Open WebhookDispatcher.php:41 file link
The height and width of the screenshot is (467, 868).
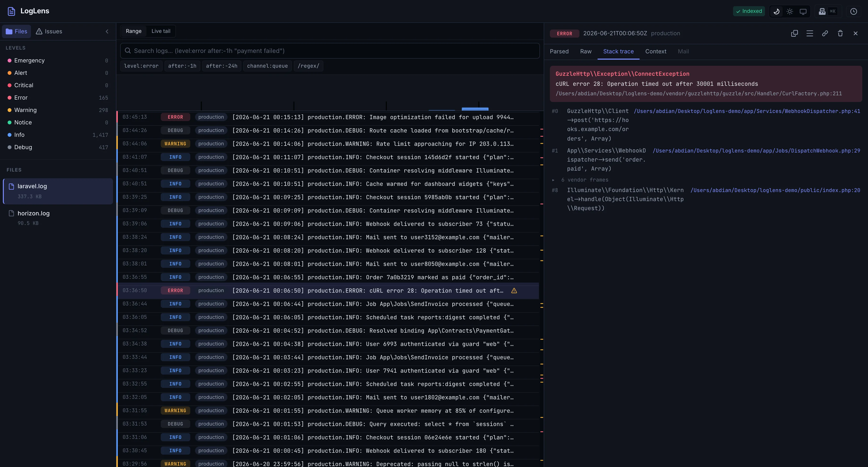pyautogui.click(x=747, y=111)
